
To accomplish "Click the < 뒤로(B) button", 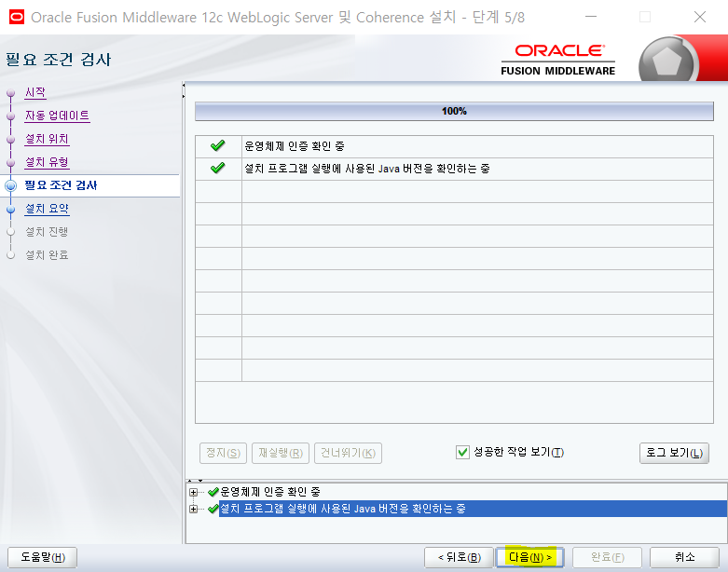I will [459, 557].
